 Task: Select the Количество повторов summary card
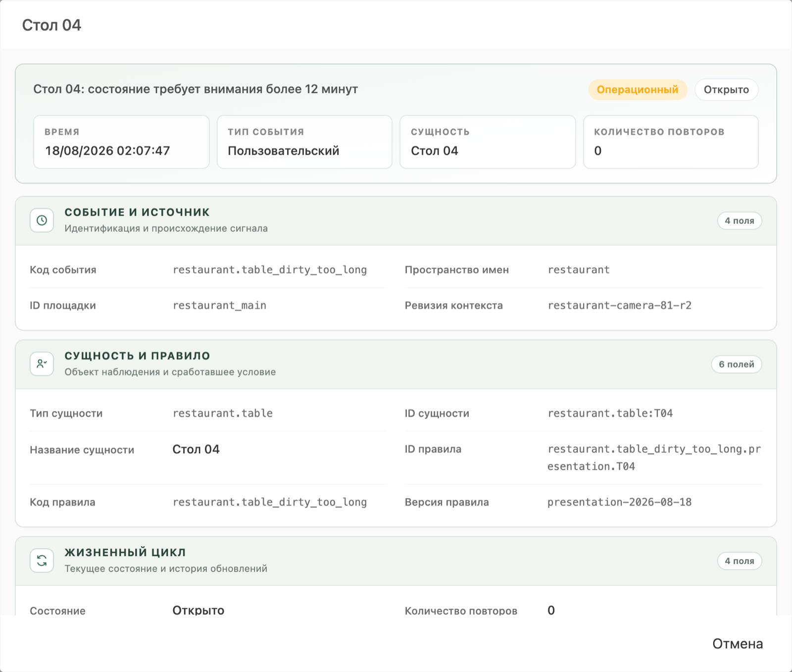point(671,142)
